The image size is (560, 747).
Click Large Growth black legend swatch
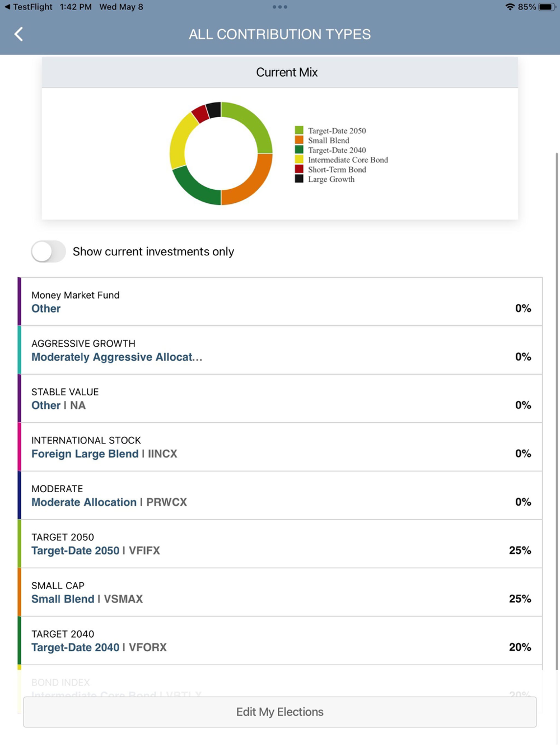pyautogui.click(x=299, y=179)
